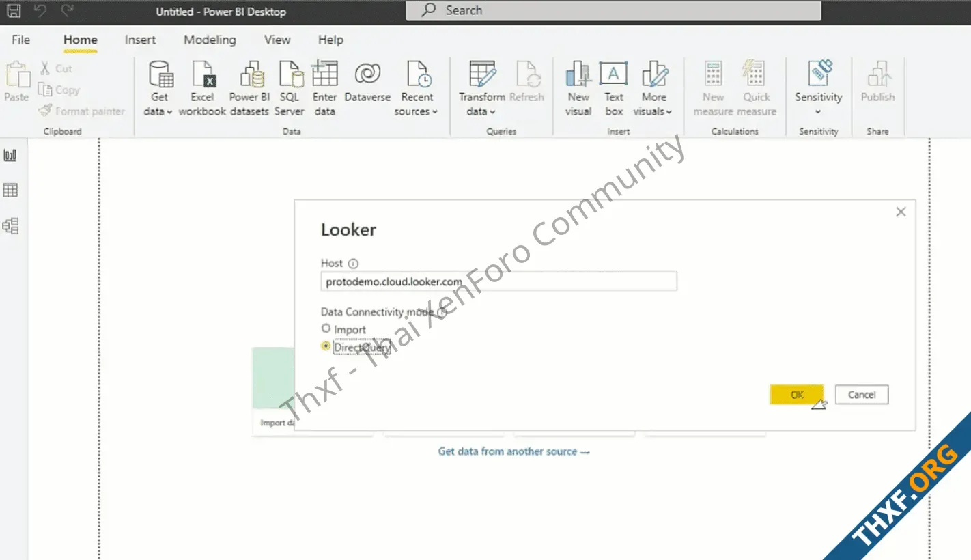This screenshot has width=971, height=560.
Task: Open the Modeling ribbon tab
Action: 210,40
